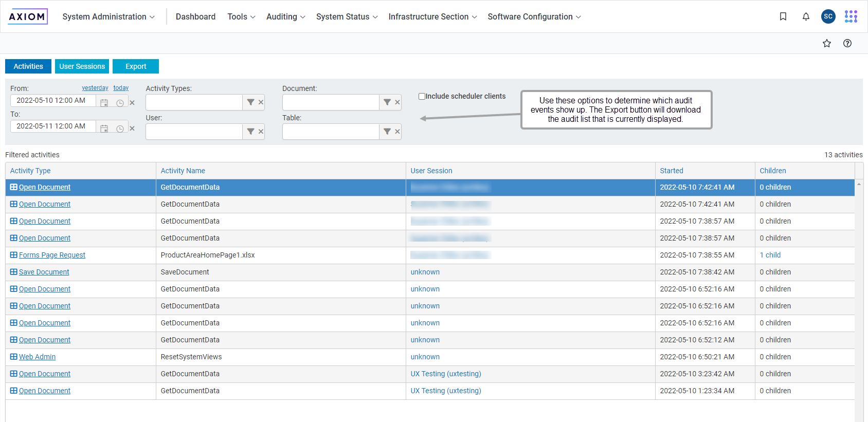Switch to the User Sessions tab
Viewport: 868px width, 422px height.
click(82, 66)
